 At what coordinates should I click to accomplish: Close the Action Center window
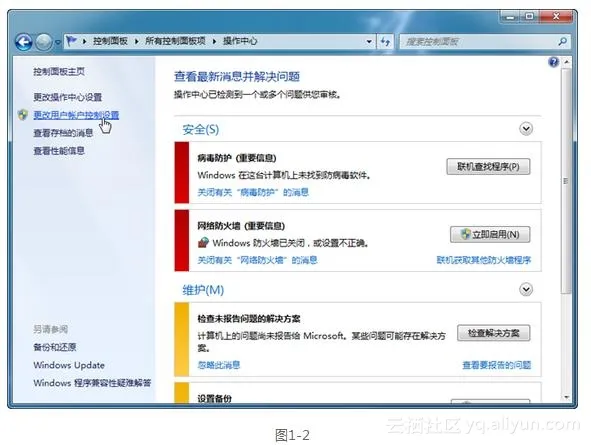click(556, 17)
